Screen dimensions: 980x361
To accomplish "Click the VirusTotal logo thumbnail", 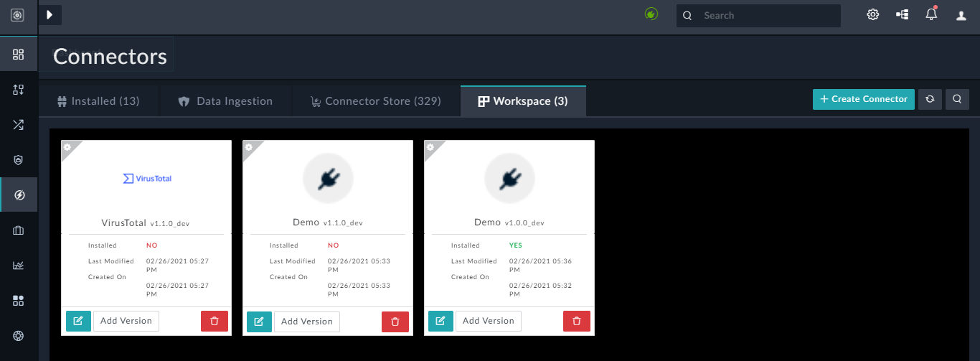I will pos(146,178).
